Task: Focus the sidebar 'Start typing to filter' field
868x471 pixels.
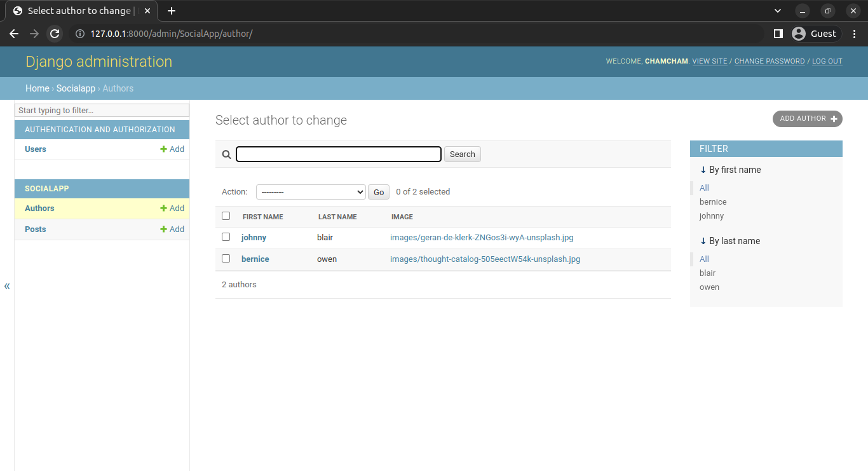Action: click(x=102, y=111)
